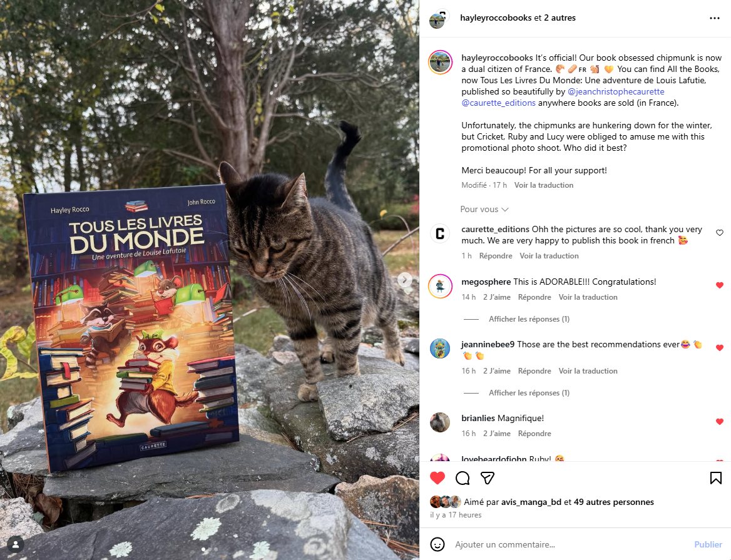
Task: Open hayleyroccobooks profile avatar beside caption
Action: [x=440, y=63]
